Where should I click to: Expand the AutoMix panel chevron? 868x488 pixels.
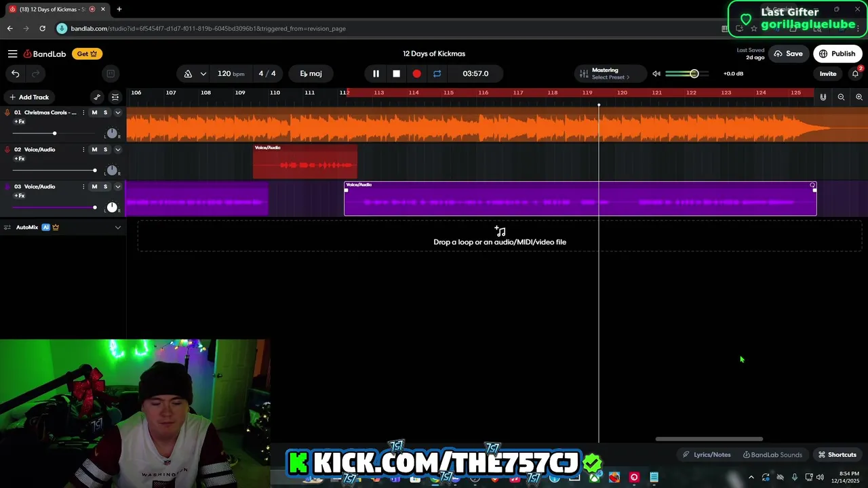[x=117, y=227]
